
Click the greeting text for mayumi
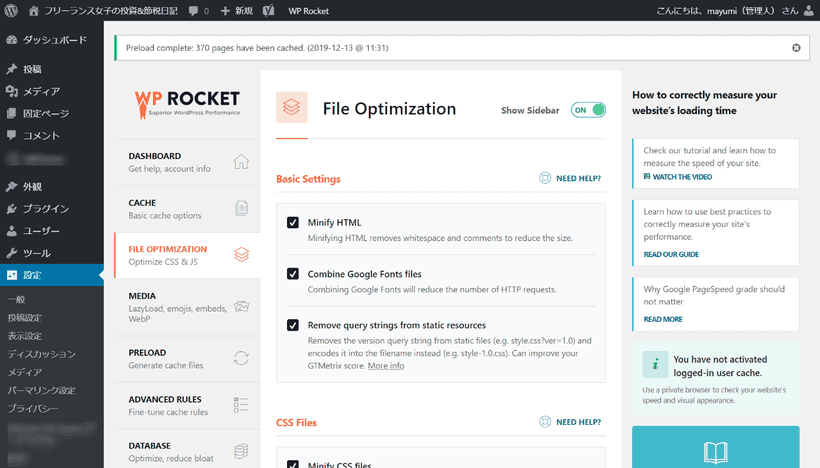(x=727, y=11)
